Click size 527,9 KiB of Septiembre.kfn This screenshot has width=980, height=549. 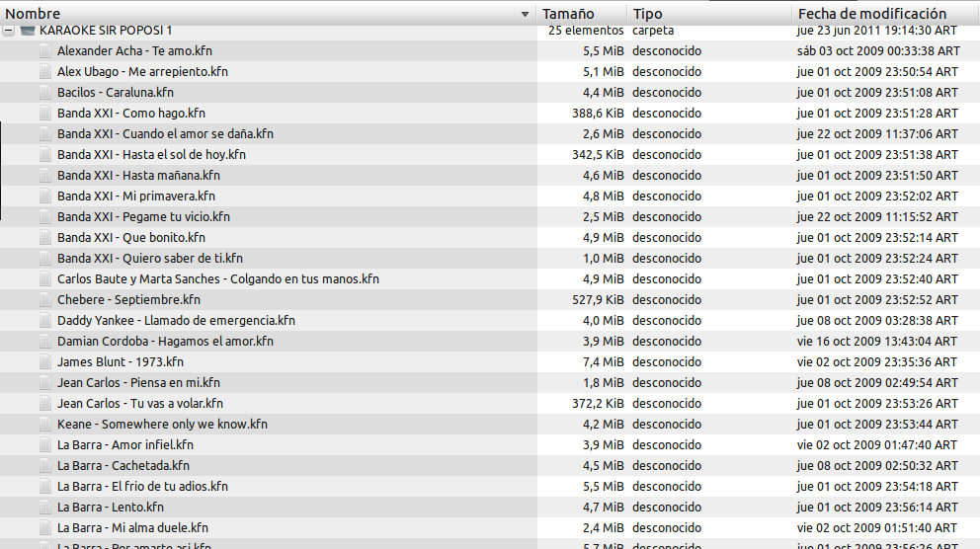pyautogui.click(x=598, y=300)
